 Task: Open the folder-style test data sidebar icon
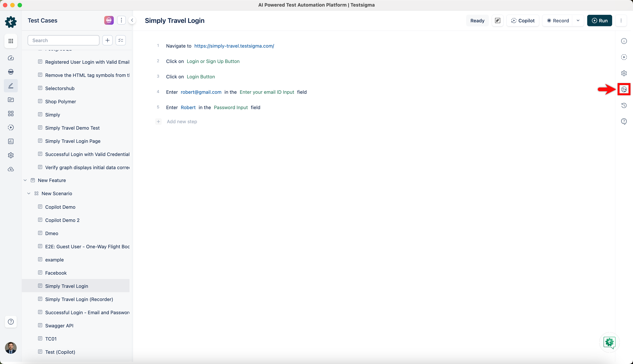[x=11, y=100]
